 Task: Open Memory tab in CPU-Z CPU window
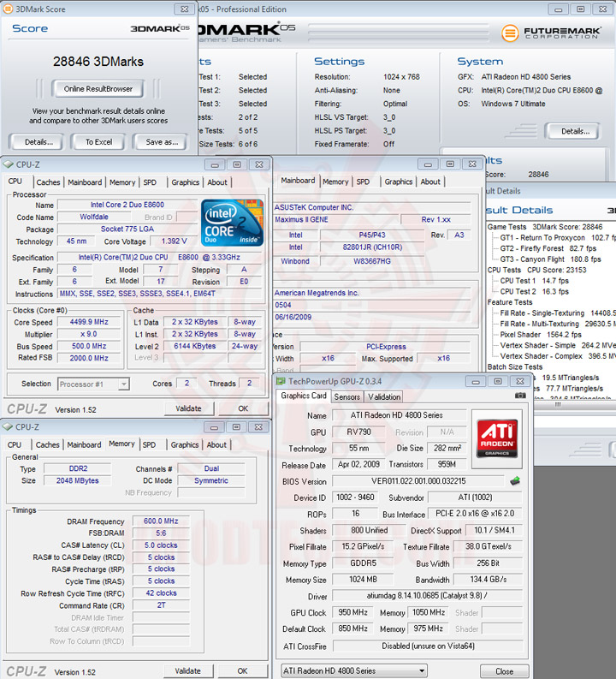122,182
